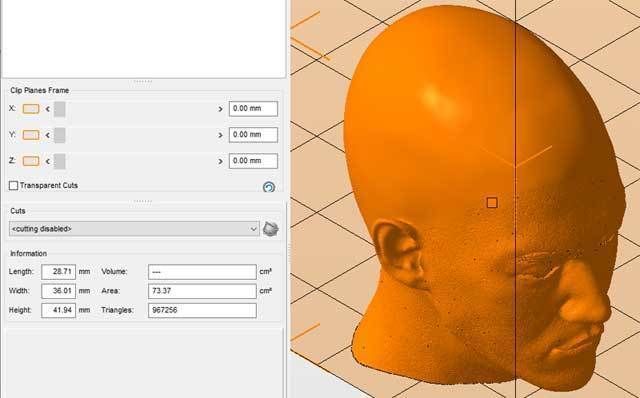Click the X slider increase arrow
Image resolution: width=640 pixels, height=398 pixels.
click(x=220, y=109)
